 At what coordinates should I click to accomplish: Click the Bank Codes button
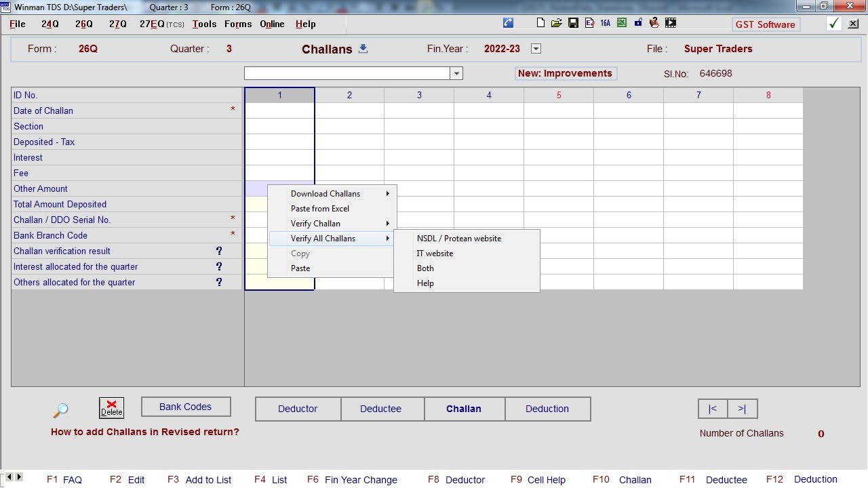point(186,407)
